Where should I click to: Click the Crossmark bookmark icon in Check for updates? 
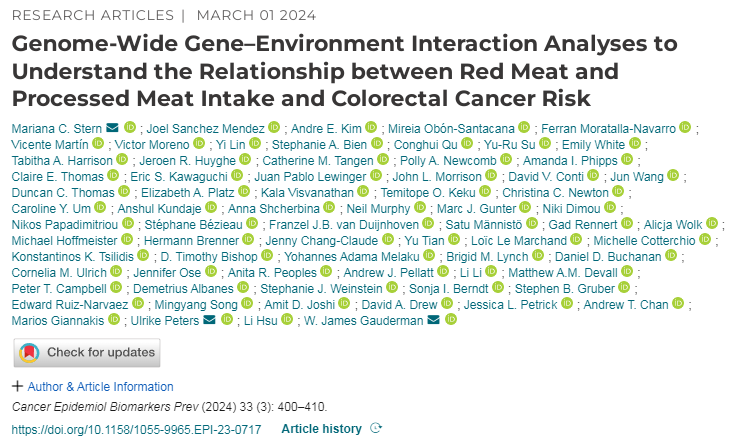[x=29, y=352]
